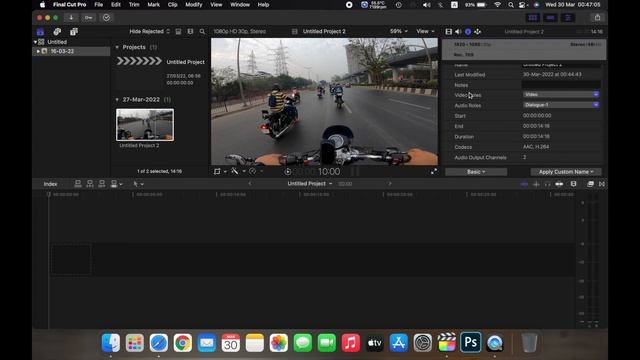
Task: Open the Share export icon in toolbar
Action: tap(597, 18)
